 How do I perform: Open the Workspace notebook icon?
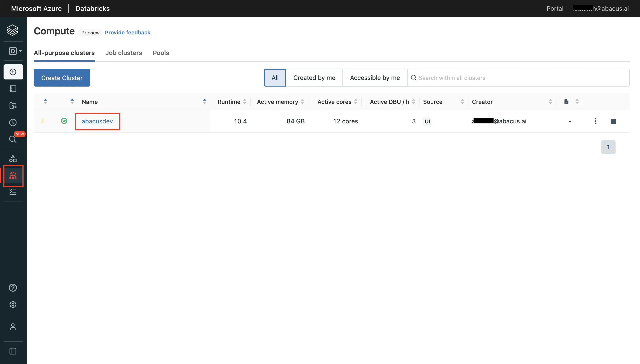pos(13,89)
